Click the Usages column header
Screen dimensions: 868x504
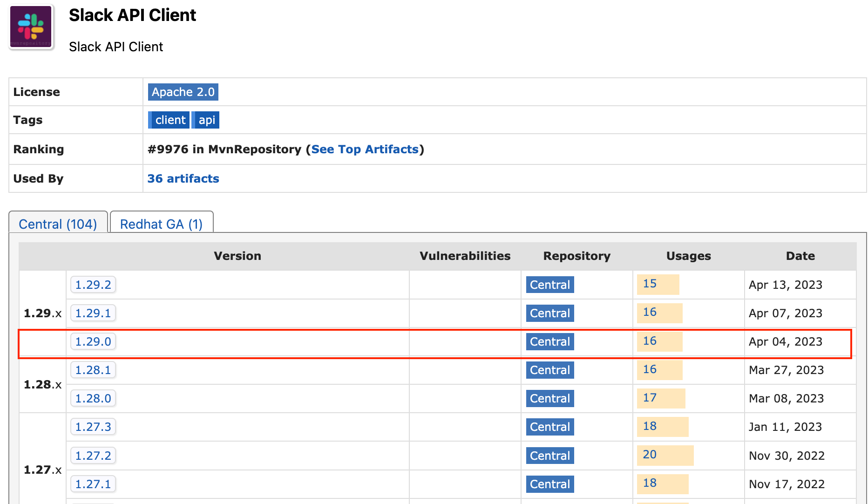click(689, 256)
